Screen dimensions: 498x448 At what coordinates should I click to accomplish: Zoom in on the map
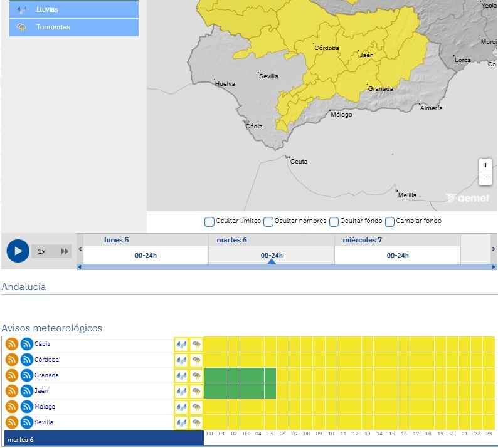[485, 165]
